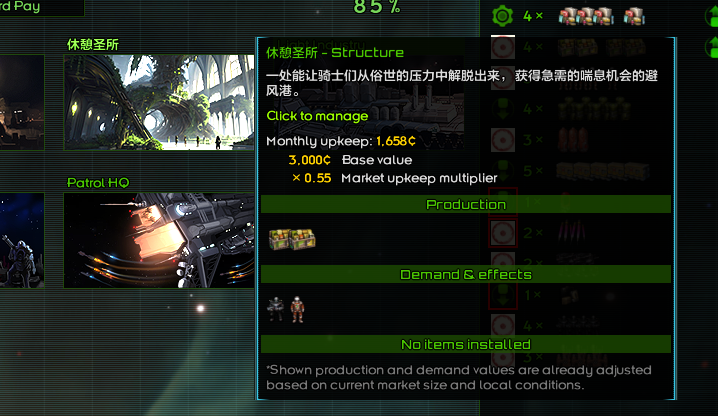Click the gray armored marines icon
Screen dimensions: 718x416
[276, 309]
